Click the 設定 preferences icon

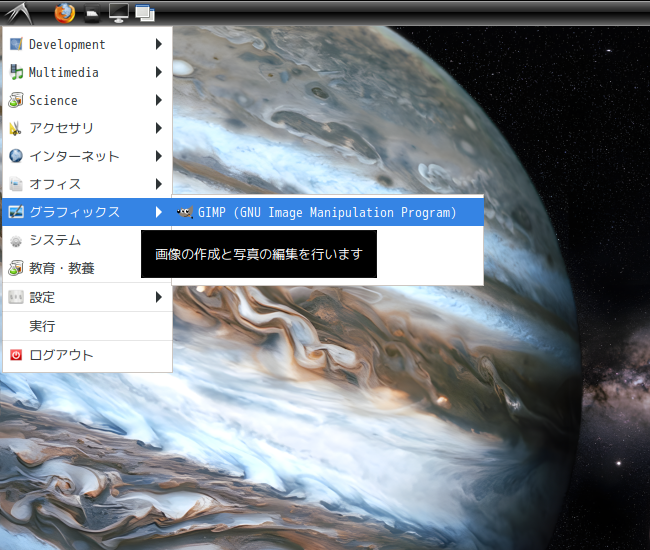point(16,297)
